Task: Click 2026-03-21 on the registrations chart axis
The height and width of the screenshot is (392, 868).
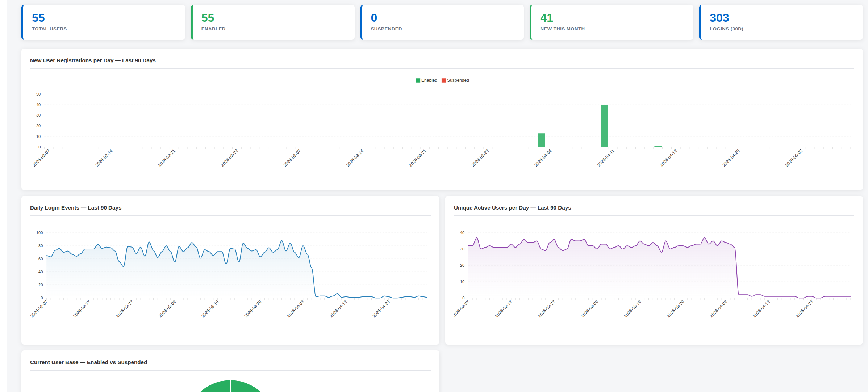Action: coord(418,158)
